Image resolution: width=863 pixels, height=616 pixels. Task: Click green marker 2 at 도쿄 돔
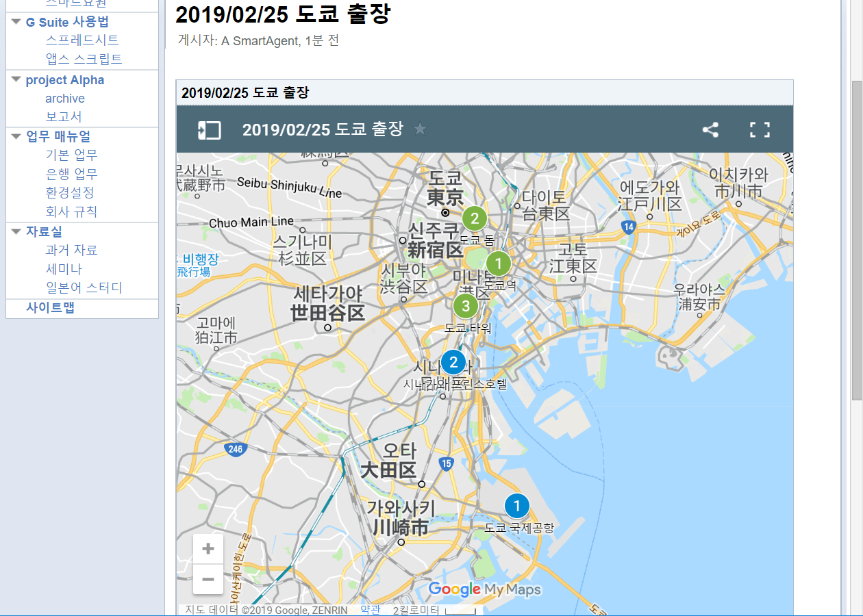[x=474, y=219]
